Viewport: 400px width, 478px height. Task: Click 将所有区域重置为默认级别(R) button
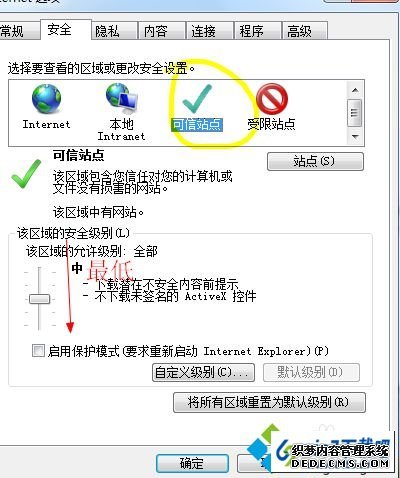click(x=269, y=403)
